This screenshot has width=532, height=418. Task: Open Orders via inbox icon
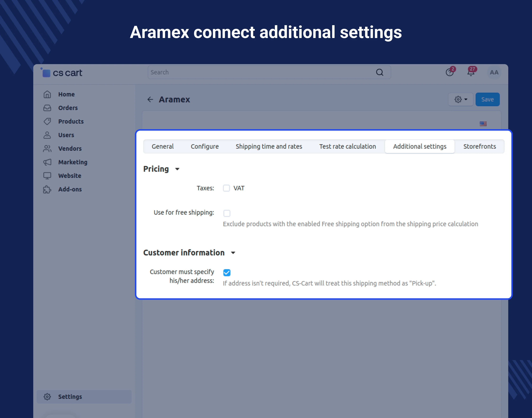click(x=47, y=108)
